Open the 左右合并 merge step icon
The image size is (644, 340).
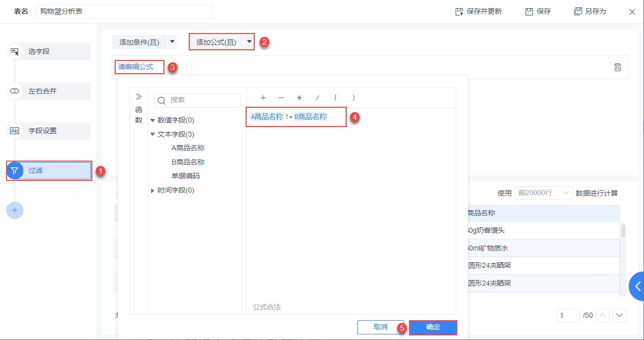[15, 91]
